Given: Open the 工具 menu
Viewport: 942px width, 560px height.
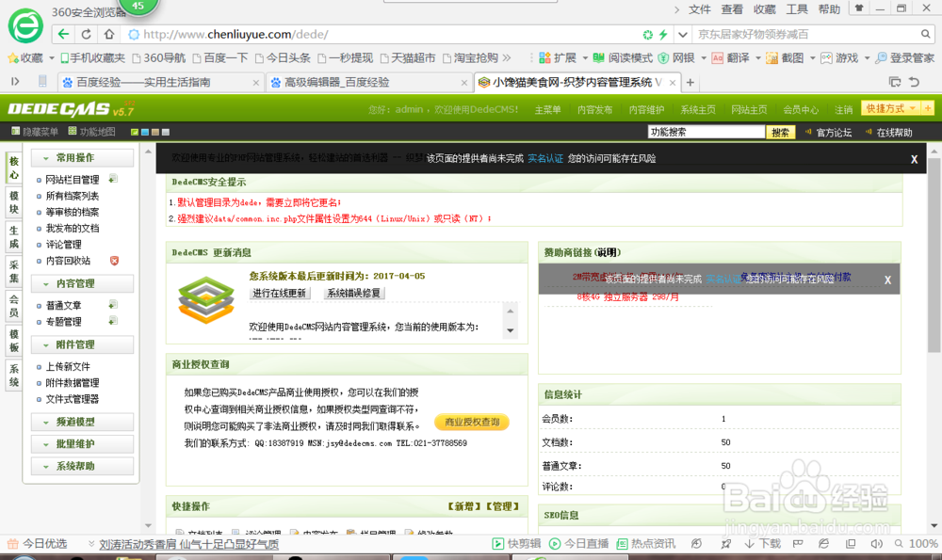Looking at the screenshot, I should (797, 9).
